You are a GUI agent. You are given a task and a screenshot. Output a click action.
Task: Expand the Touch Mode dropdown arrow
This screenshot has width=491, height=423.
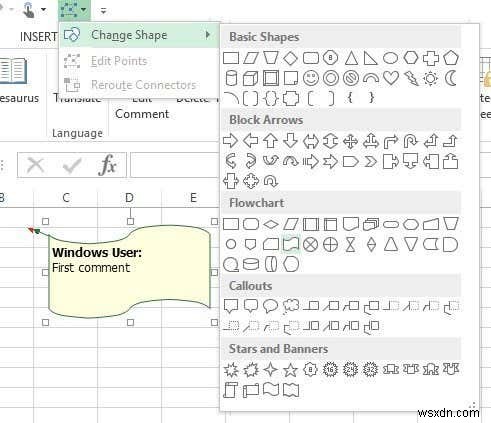[x=43, y=10]
